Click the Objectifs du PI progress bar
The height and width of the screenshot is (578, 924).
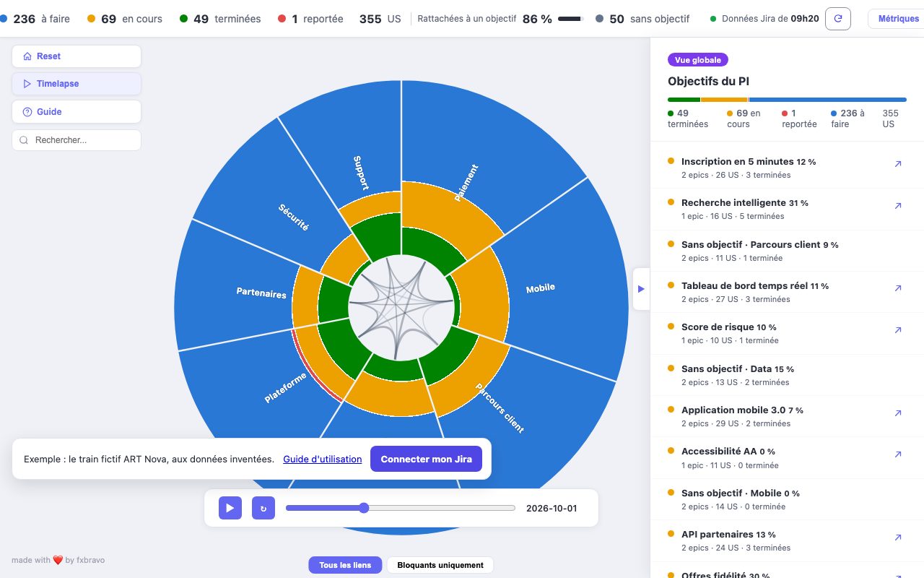[x=787, y=100]
